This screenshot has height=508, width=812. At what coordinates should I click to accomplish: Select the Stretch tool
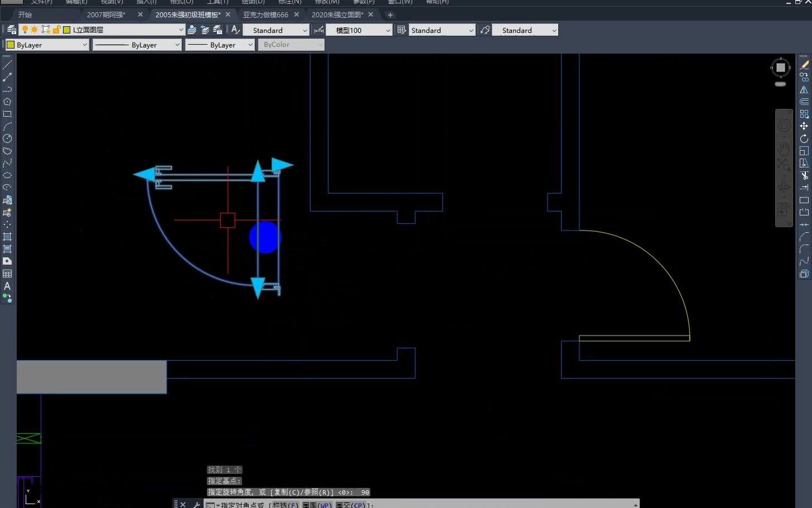(x=804, y=163)
